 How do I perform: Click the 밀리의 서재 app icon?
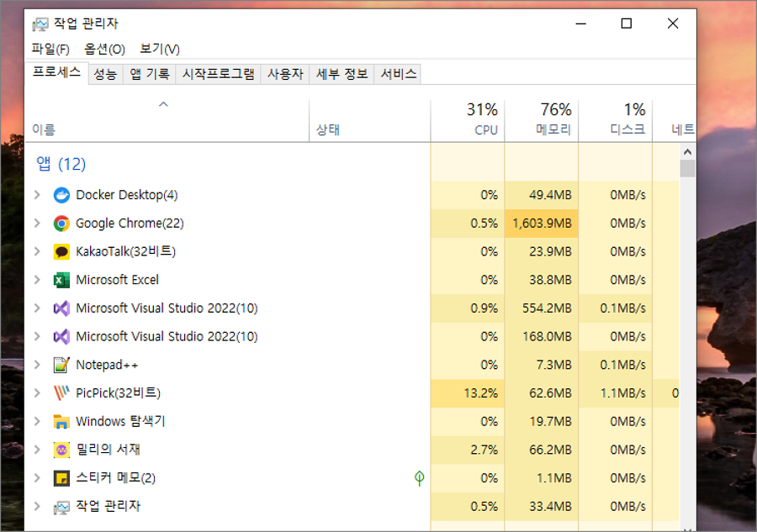61,450
